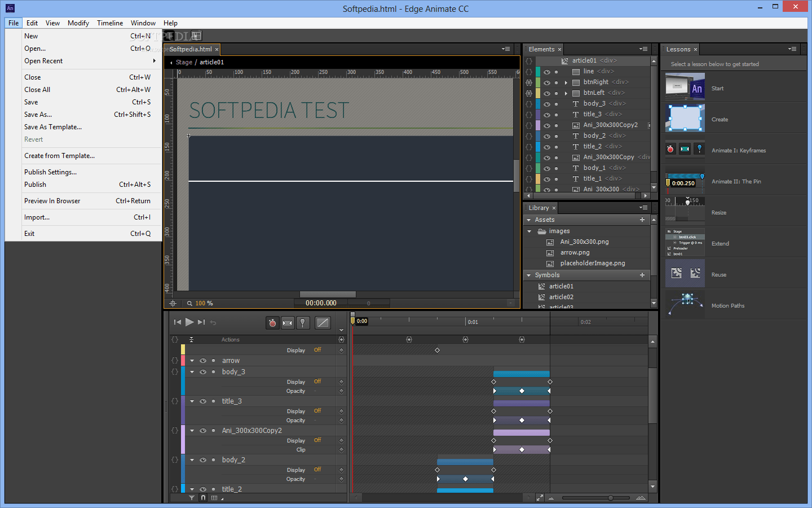812x508 pixels.
Task: Click the timeline filter icon
Action: [192, 497]
